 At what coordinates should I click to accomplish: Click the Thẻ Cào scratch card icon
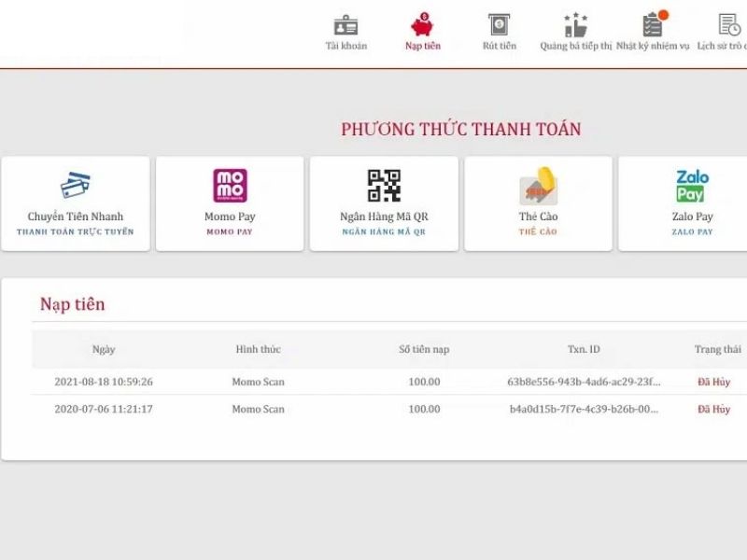539,186
